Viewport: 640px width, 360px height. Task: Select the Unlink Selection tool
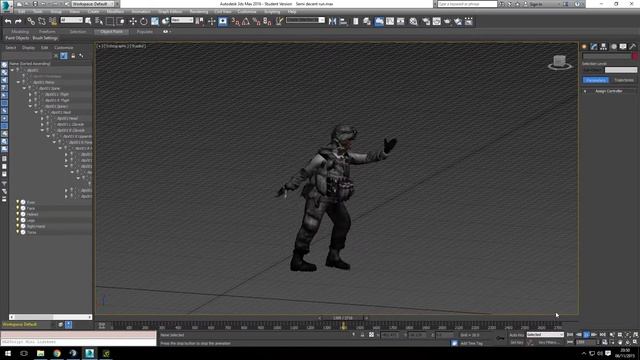42,21
